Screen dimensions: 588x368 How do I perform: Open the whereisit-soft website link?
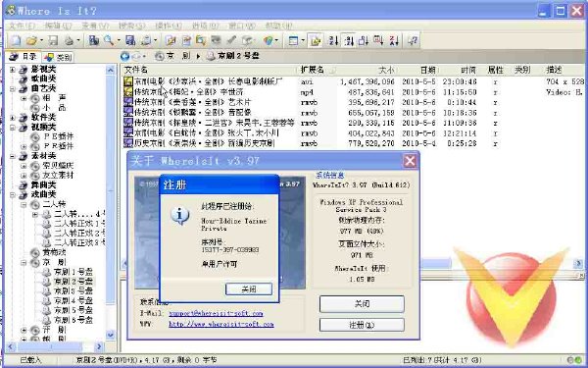[x=221, y=324]
